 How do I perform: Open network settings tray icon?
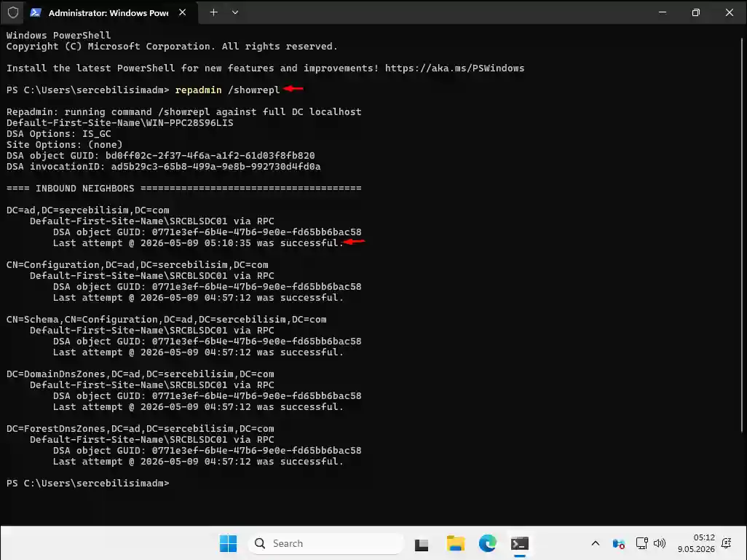click(641, 543)
